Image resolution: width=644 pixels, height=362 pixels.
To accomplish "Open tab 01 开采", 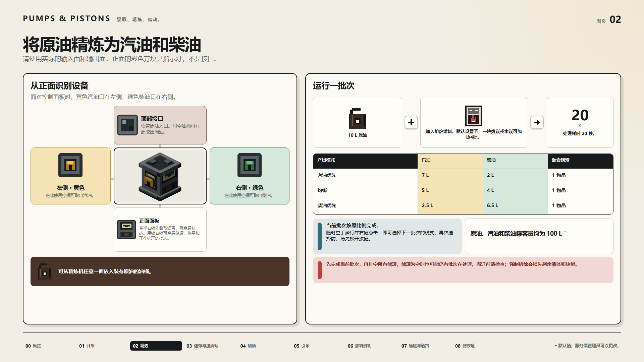I will click(x=87, y=346).
